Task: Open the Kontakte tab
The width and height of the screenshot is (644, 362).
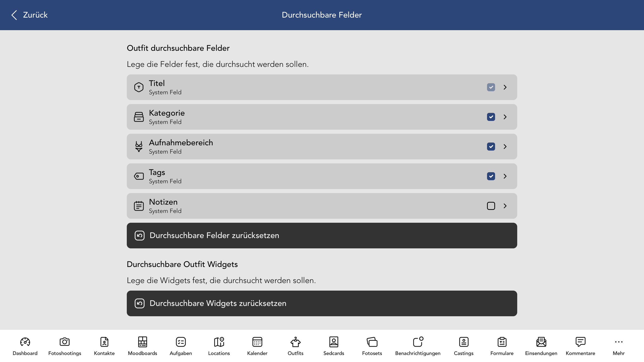Action: [104, 346]
